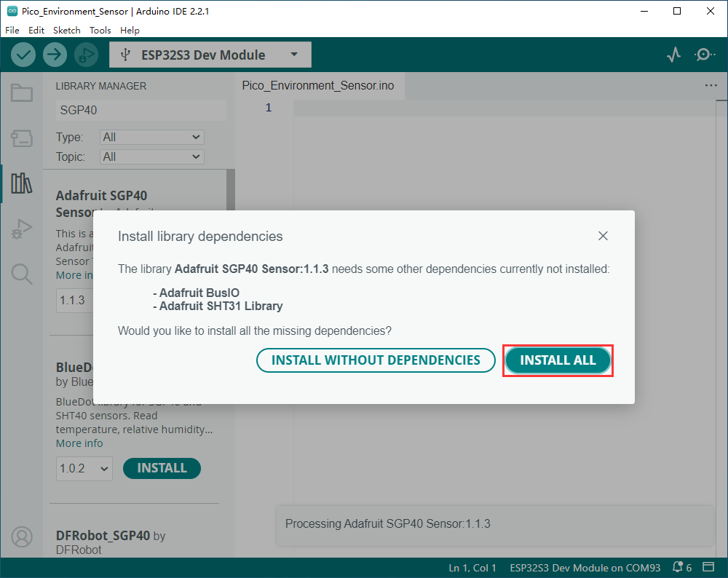Click Install All button
The image size is (728, 578).
click(558, 360)
